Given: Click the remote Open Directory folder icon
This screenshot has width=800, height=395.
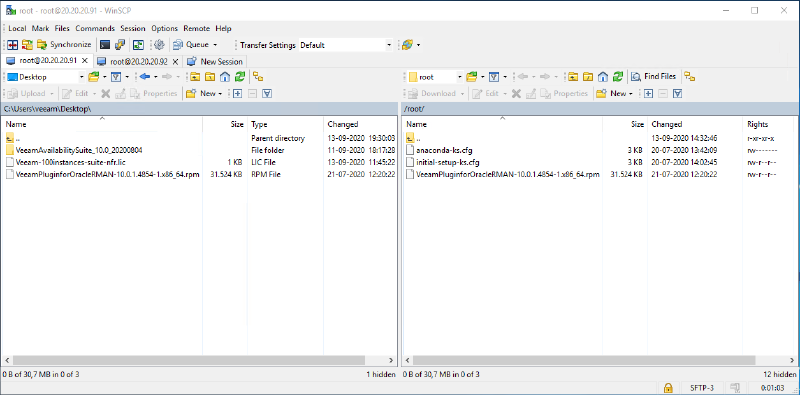Looking at the screenshot, I should point(471,77).
